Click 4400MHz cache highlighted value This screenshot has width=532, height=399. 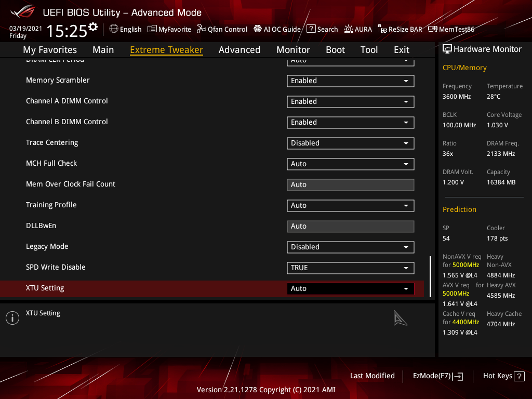(x=465, y=322)
